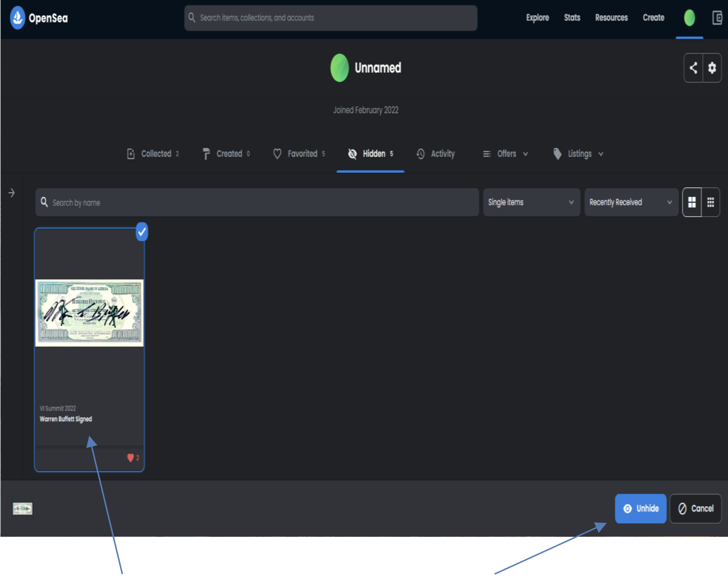This screenshot has width=728, height=582.
Task: Click the Cancel button
Action: pyautogui.click(x=696, y=509)
